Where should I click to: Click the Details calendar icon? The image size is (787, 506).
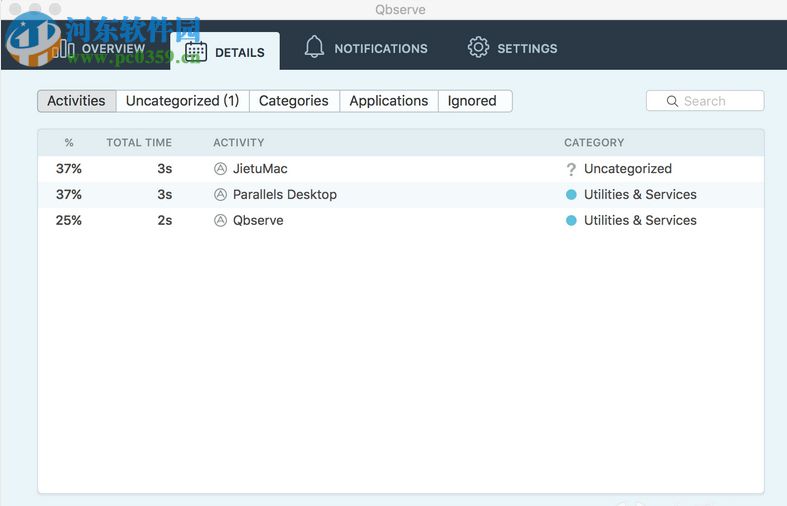[x=196, y=52]
